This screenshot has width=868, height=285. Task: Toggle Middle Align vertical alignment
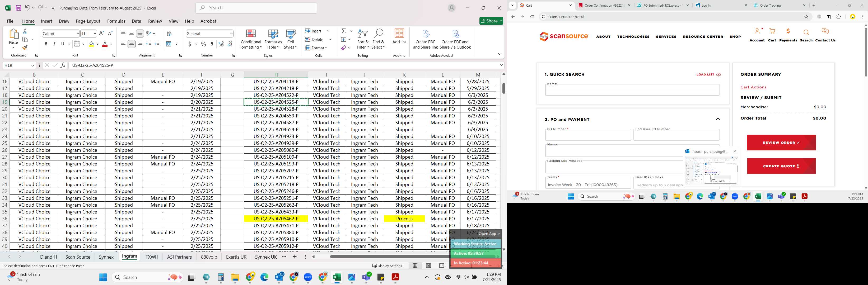[x=131, y=33]
